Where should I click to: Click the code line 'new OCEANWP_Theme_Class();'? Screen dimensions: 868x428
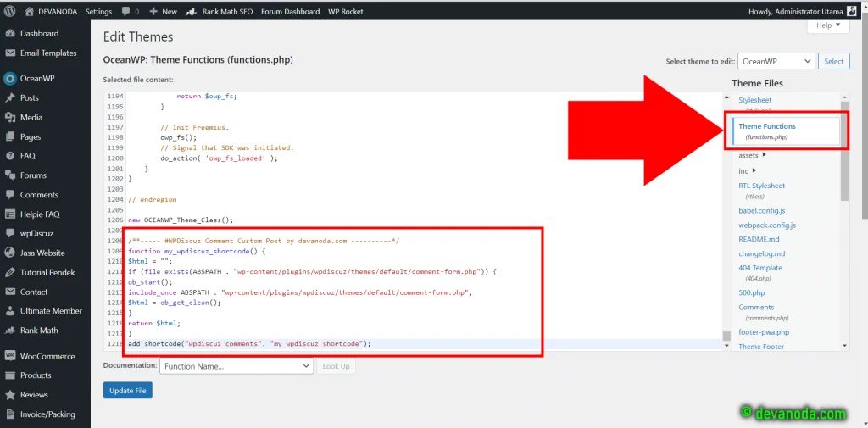pos(181,220)
